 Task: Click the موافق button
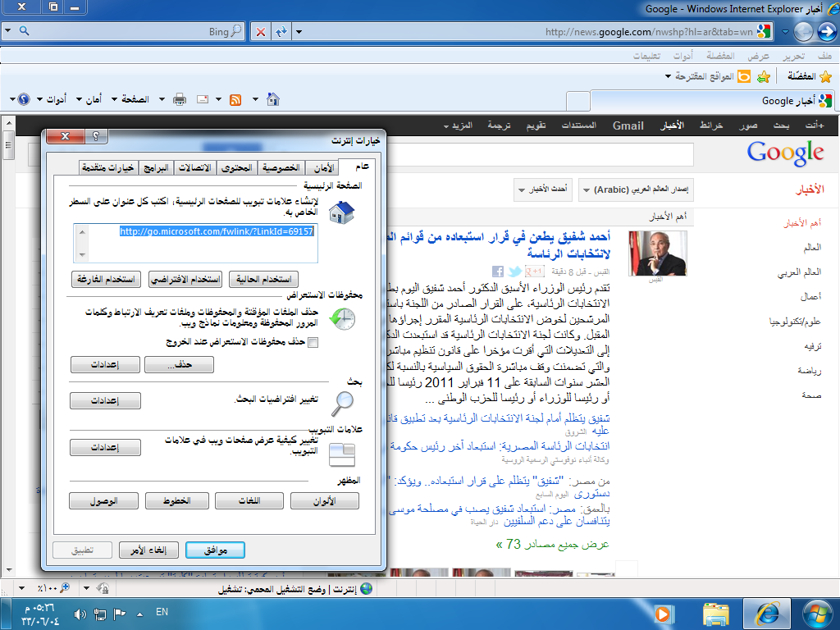tap(216, 550)
